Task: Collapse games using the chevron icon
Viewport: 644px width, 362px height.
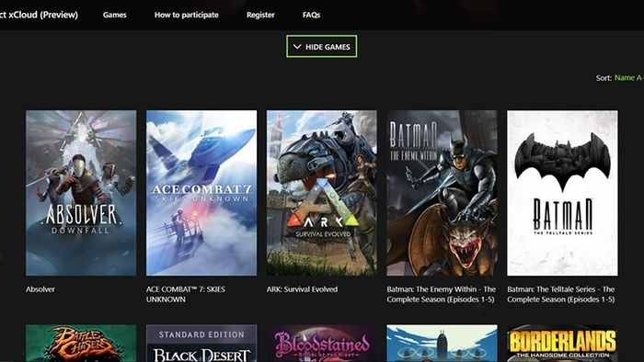Action: (297, 47)
